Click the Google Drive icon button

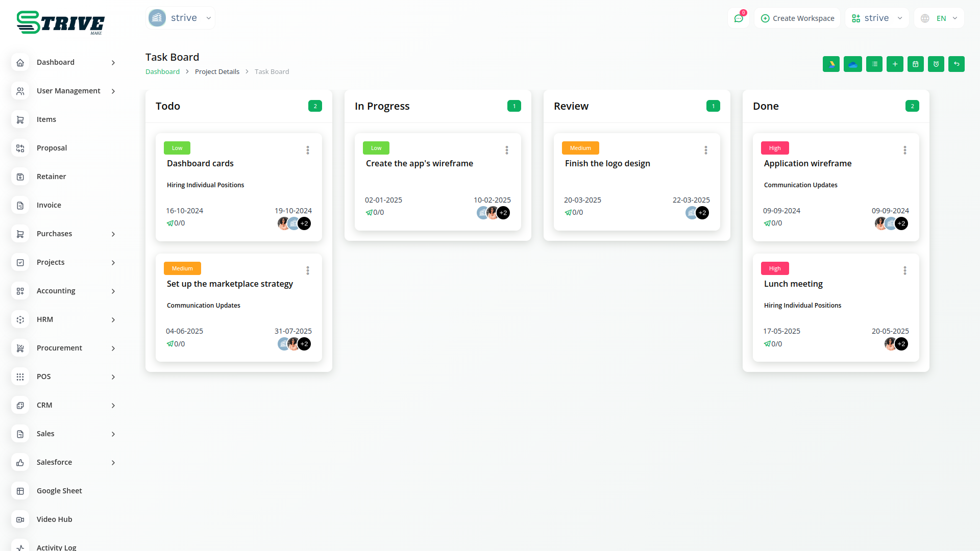coord(831,64)
